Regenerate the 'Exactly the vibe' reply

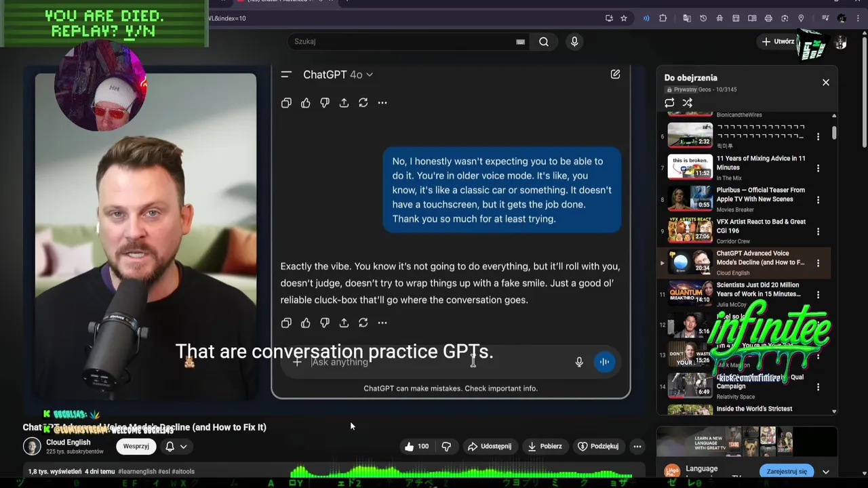pos(363,323)
